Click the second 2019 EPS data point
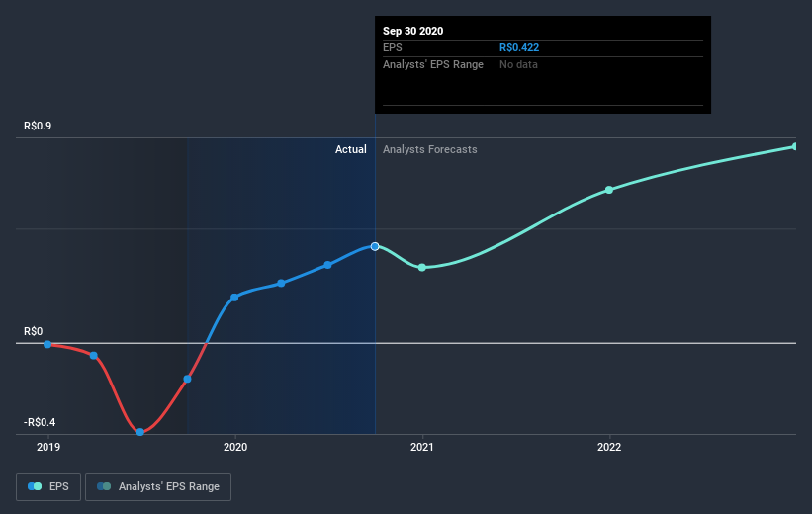 pos(94,356)
